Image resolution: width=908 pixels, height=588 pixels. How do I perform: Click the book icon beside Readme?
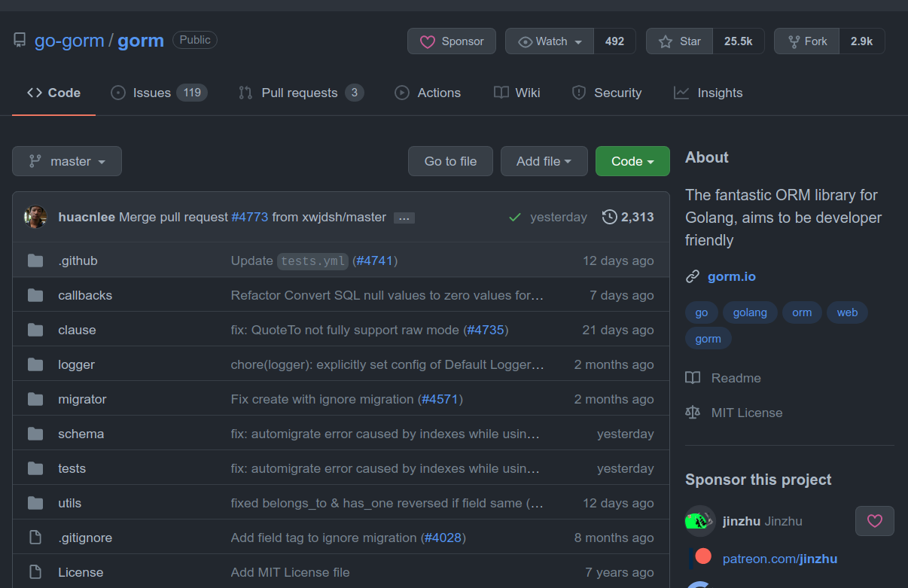tap(693, 378)
